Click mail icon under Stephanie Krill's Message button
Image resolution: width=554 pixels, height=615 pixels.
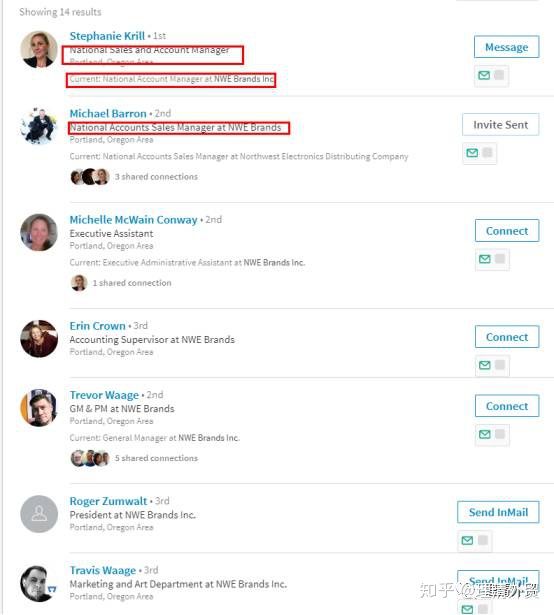484,75
